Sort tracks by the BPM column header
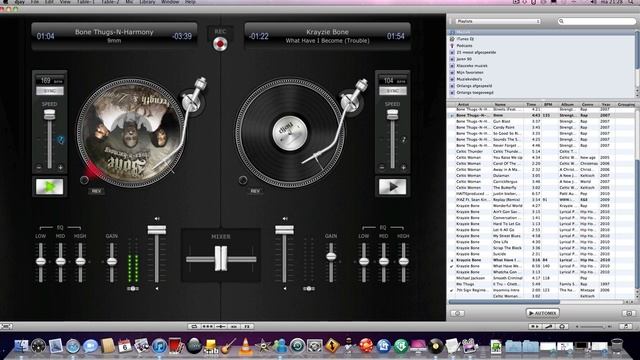640x360 pixels. [x=548, y=104]
